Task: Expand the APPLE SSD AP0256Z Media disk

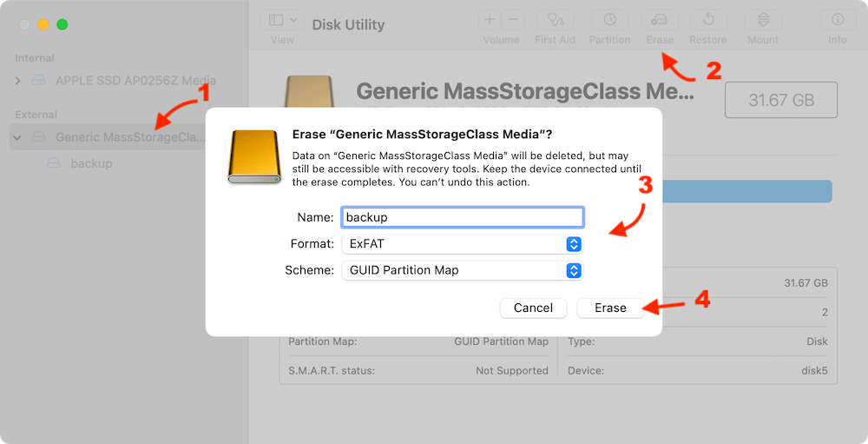Action: point(17,81)
